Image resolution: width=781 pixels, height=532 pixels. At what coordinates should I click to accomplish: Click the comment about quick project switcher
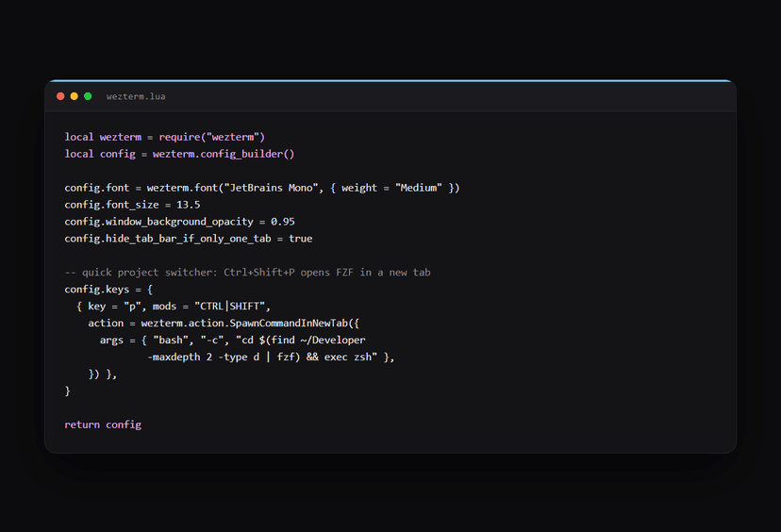(247, 273)
